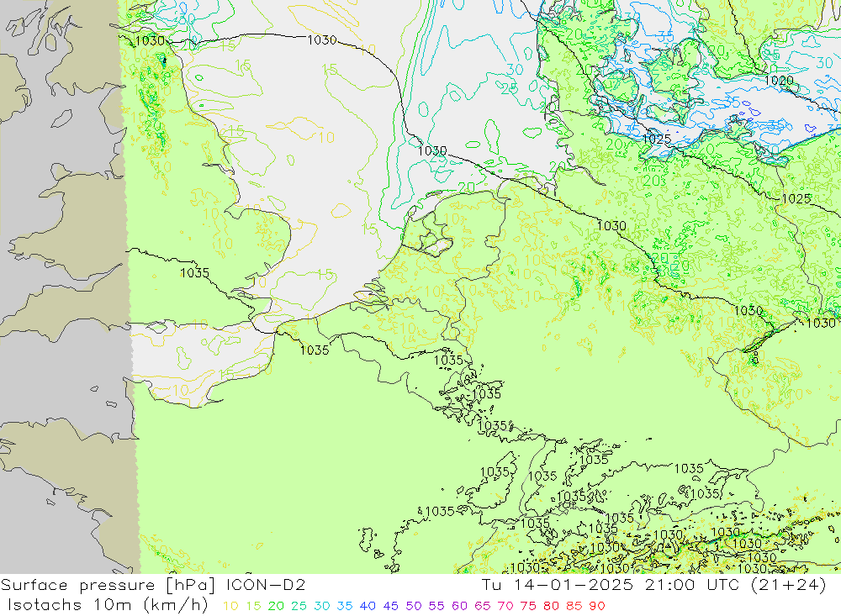Click the purple 50 value in the isotachs legend
This screenshot has height=616, width=841.
pos(414,606)
